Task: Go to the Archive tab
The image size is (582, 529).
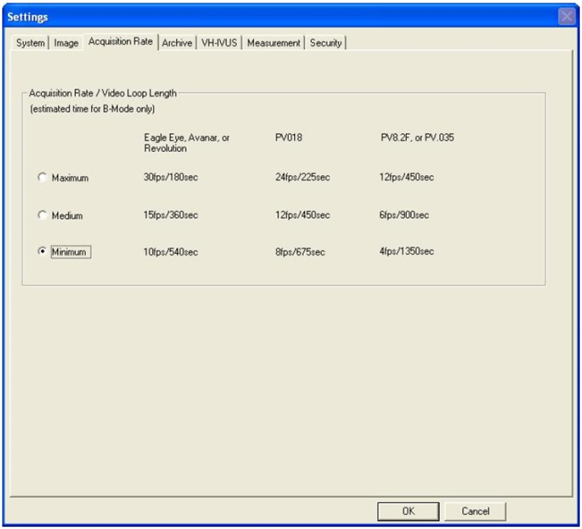Action: pyautogui.click(x=177, y=43)
